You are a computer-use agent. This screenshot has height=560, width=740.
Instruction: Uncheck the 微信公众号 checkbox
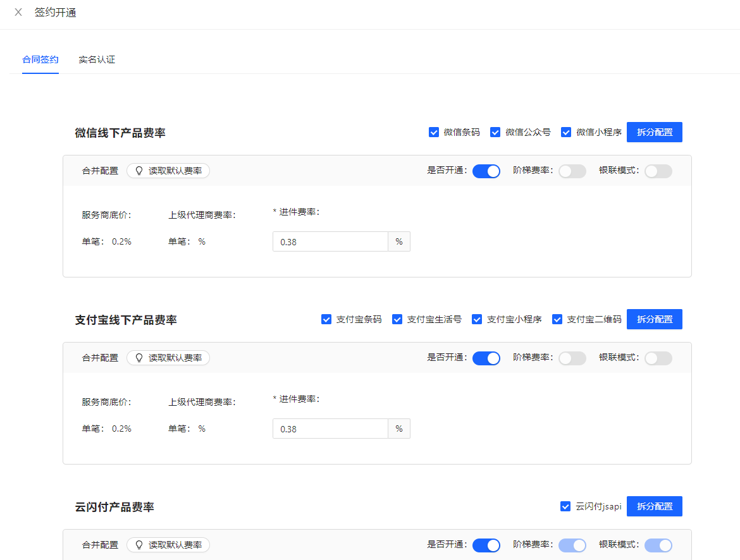click(x=496, y=132)
